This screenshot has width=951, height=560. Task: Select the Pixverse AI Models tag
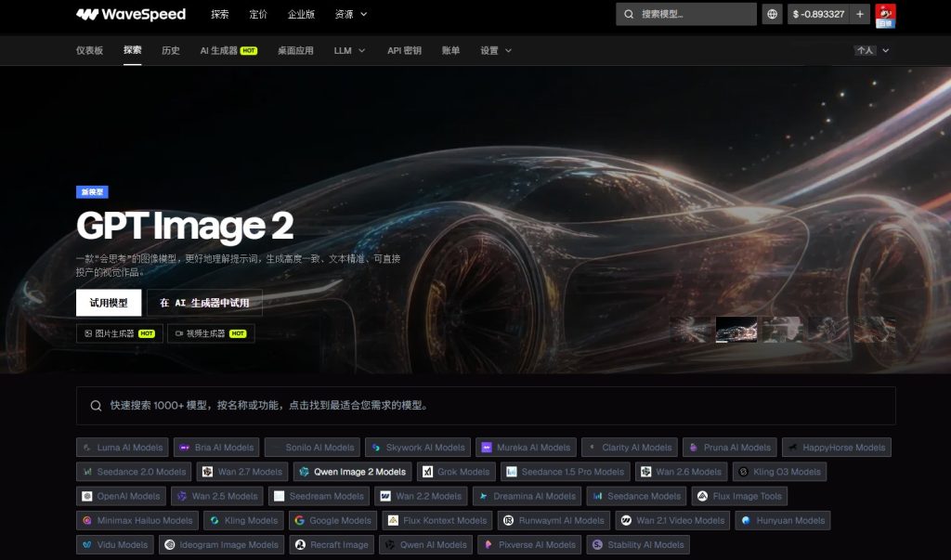coord(529,544)
